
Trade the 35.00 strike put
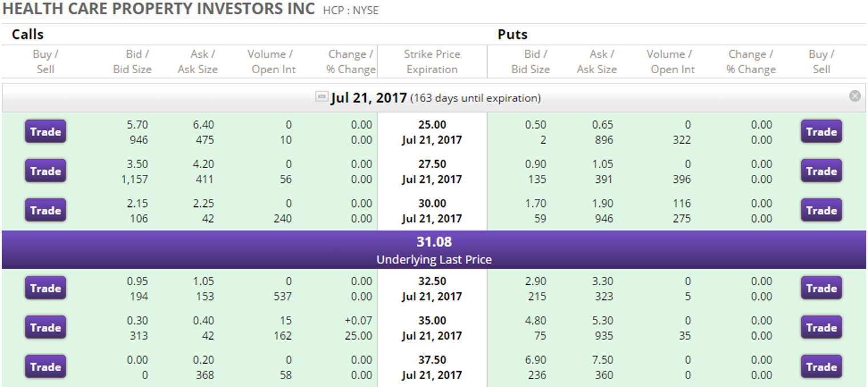pos(821,328)
